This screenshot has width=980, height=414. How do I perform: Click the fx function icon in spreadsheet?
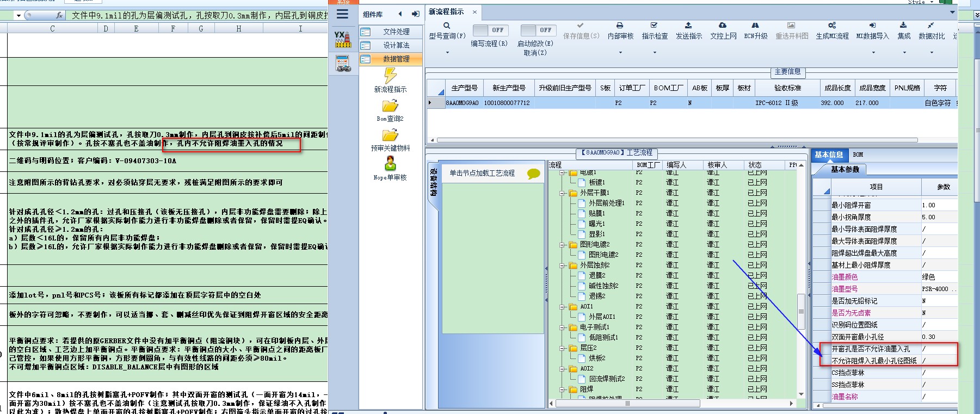(59, 15)
